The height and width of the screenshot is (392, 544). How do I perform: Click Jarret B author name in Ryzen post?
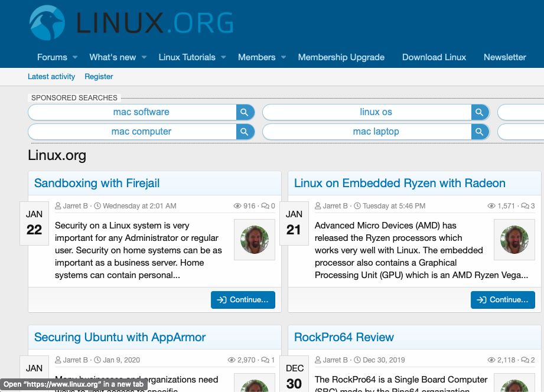point(335,206)
